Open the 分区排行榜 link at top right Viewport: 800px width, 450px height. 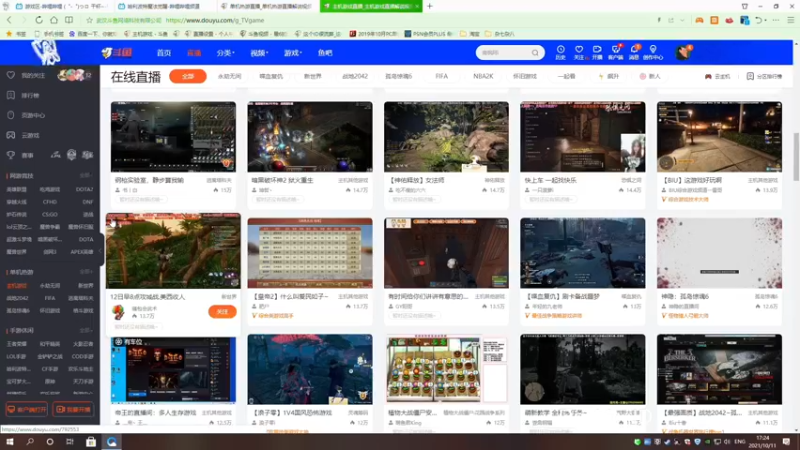click(x=764, y=76)
